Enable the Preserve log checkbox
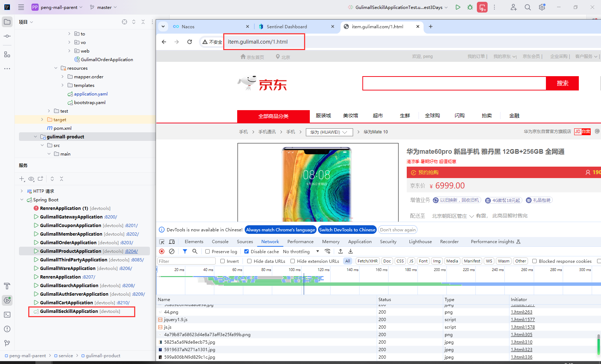 point(207,251)
